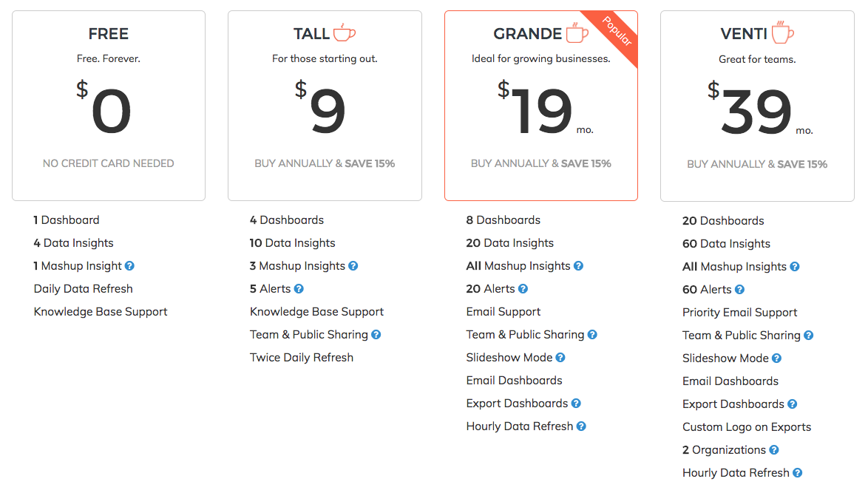Select the Grande $19 plan card
Screen dimensions: 868x493
541,106
